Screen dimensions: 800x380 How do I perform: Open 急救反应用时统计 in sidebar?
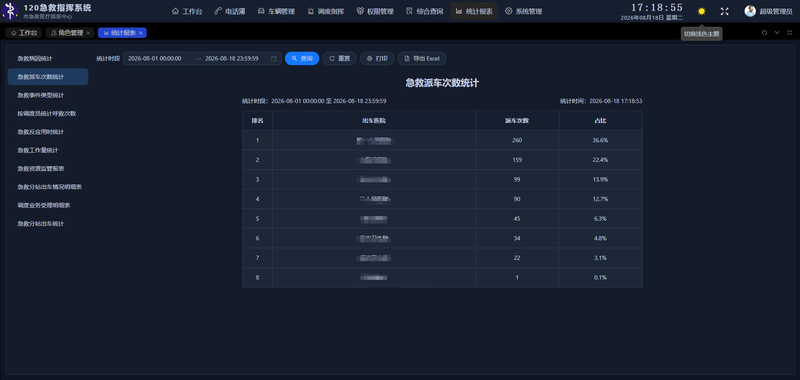[48, 132]
